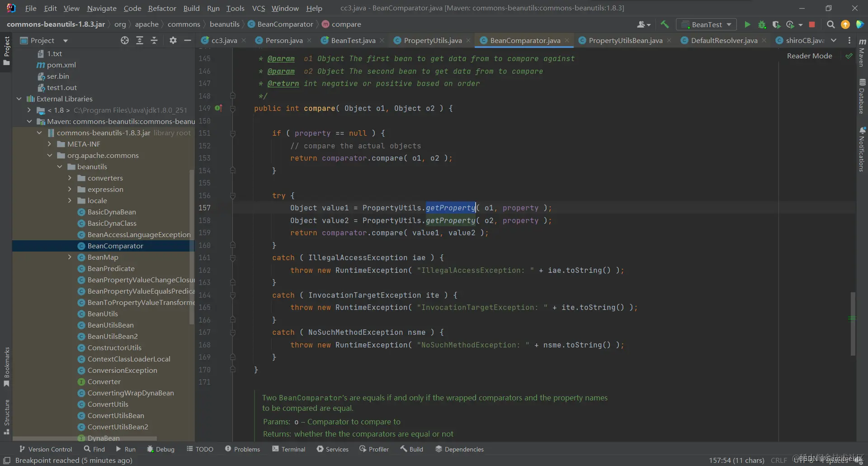Toggle Reader Mode in the editor
868x466 pixels.
coord(809,56)
